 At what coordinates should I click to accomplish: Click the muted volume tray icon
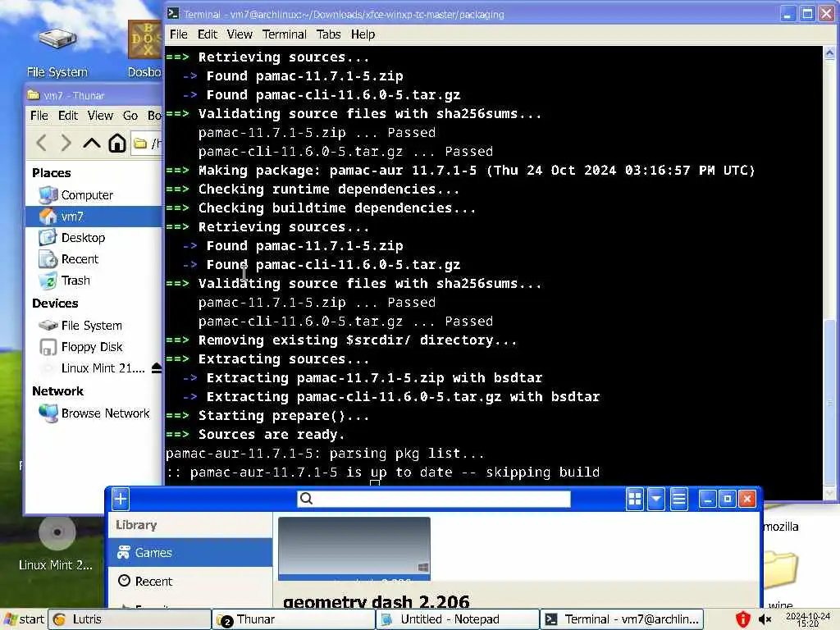[x=765, y=620]
